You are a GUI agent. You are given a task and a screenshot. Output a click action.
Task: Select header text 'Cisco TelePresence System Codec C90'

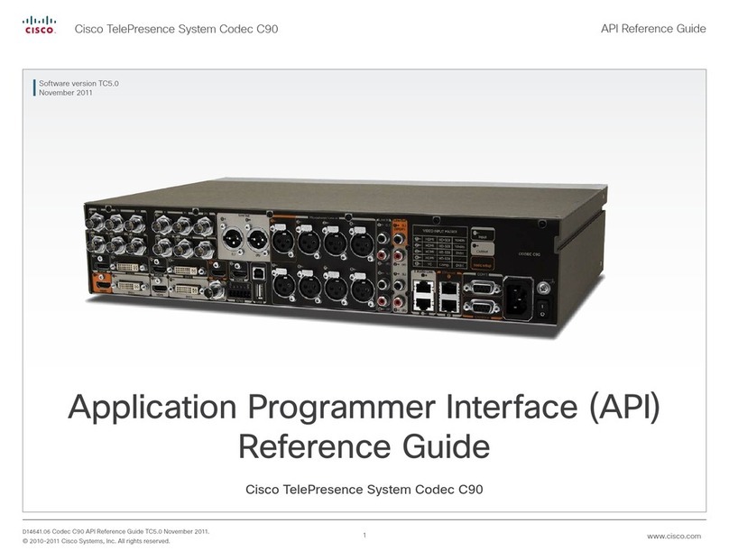pyautogui.click(x=176, y=29)
